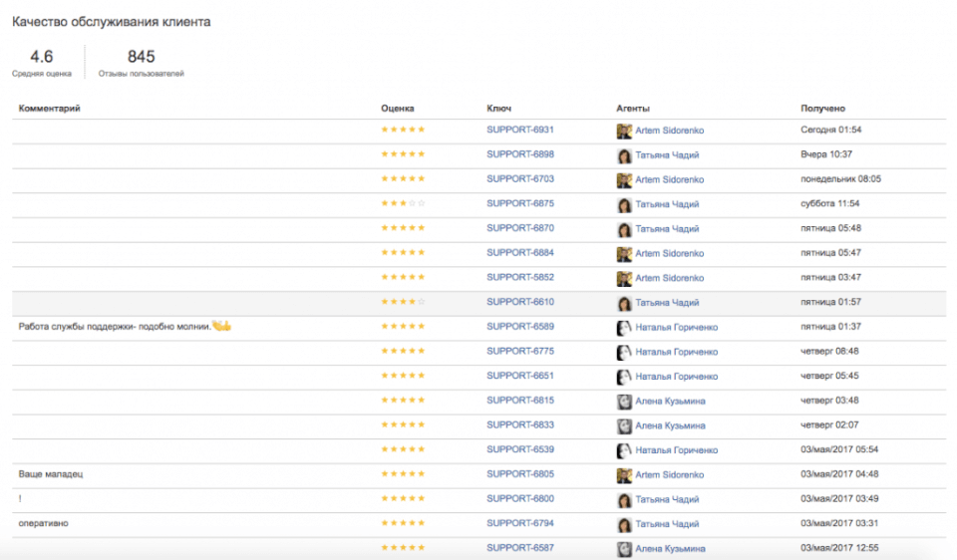
Task: Open ticket SUPPORT-6794
Action: (x=519, y=523)
